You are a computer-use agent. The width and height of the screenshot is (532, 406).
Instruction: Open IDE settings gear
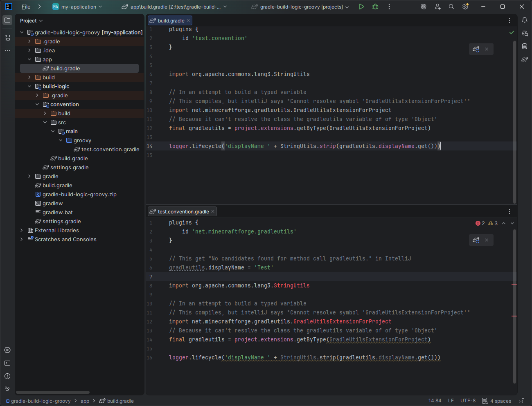click(465, 7)
